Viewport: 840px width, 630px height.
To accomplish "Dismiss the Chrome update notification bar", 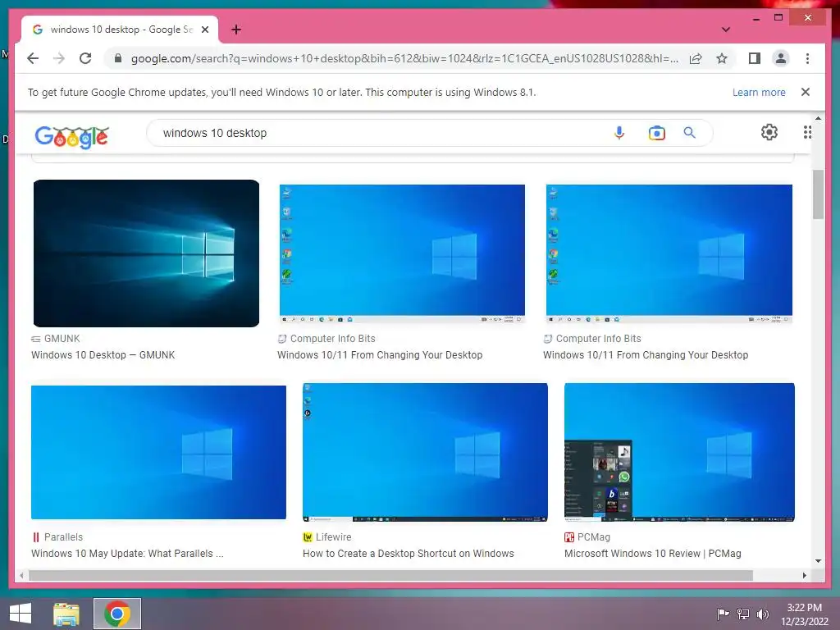I will pos(806,92).
